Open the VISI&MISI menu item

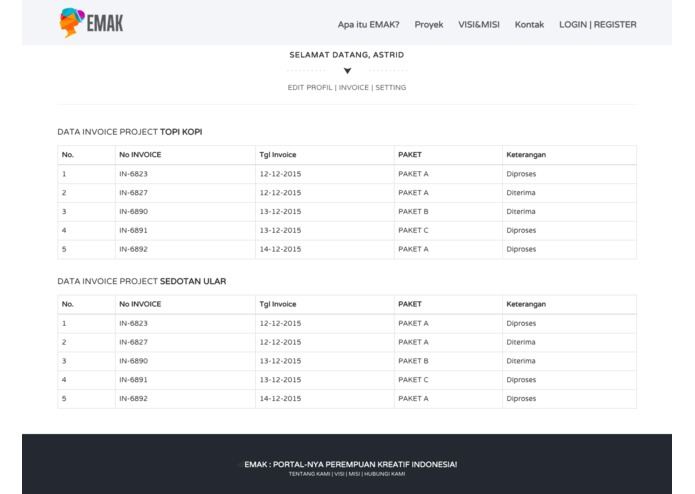pyautogui.click(x=479, y=25)
